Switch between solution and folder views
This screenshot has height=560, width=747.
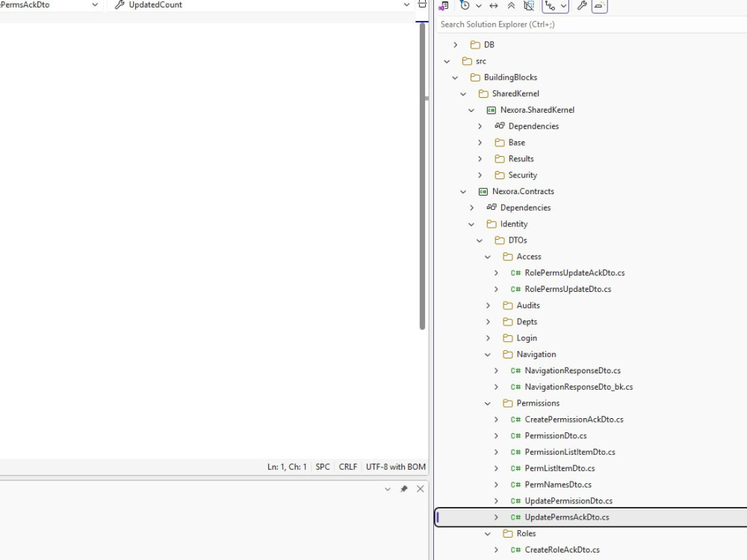[444, 6]
